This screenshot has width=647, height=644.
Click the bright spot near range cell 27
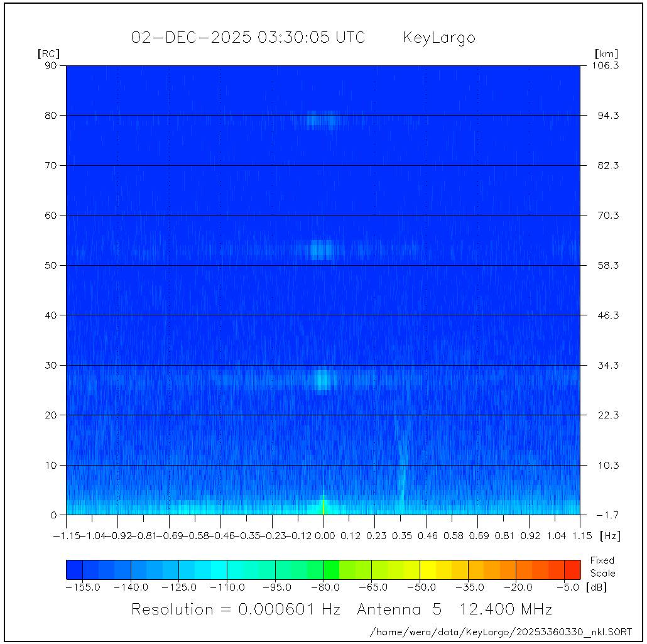point(323,379)
